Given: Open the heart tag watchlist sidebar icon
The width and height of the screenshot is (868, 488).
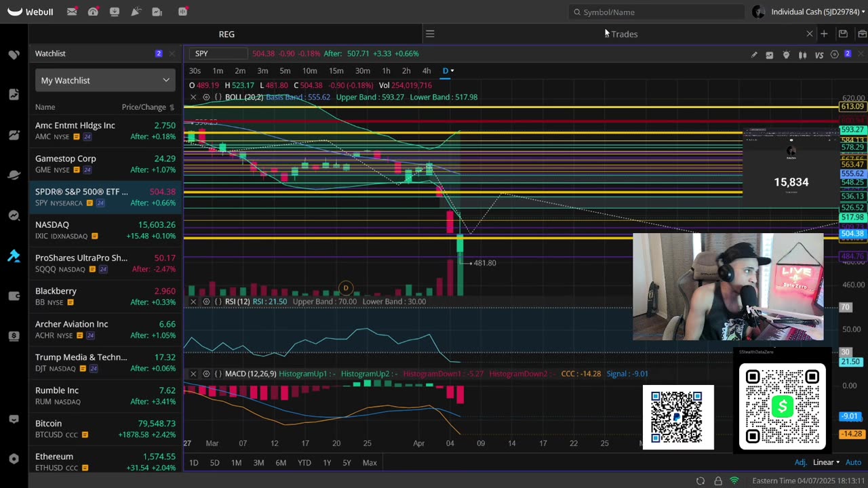Looking at the screenshot, I should point(14,54).
